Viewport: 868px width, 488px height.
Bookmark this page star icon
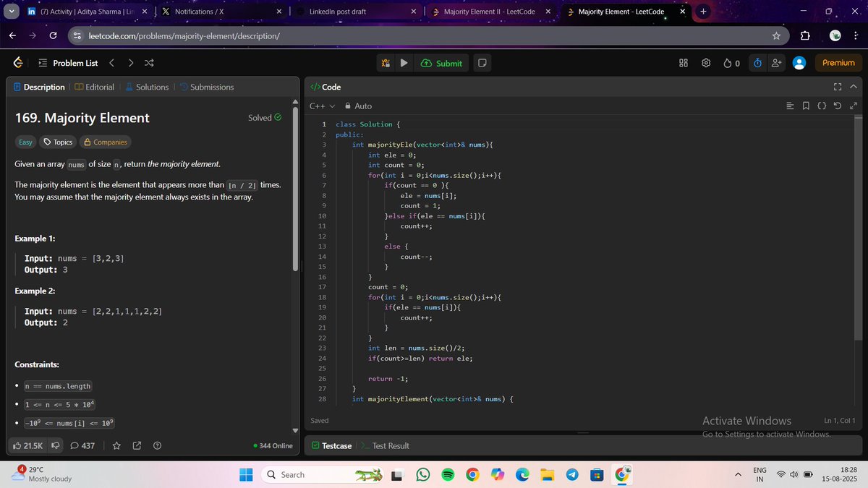776,35
